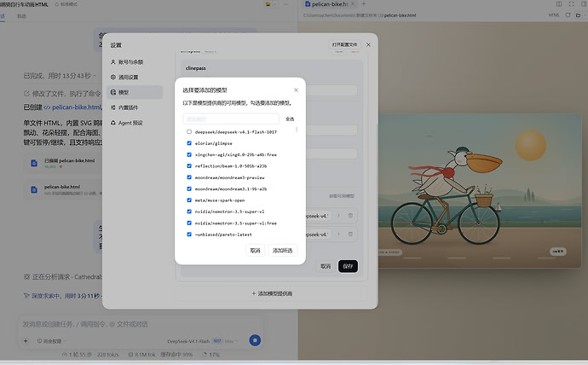Uncheck the elorian/glimpse model checkbox
This screenshot has width=588, height=365.
tap(189, 143)
